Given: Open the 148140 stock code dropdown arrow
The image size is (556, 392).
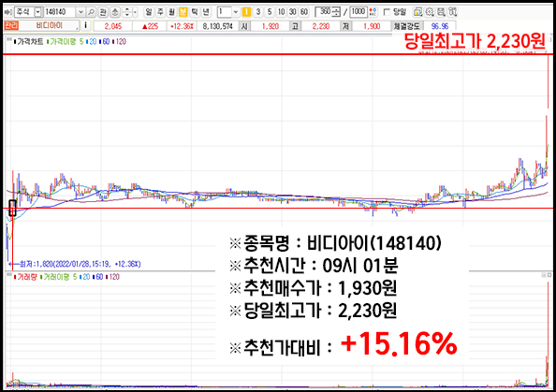Looking at the screenshot, I should point(80,12).
